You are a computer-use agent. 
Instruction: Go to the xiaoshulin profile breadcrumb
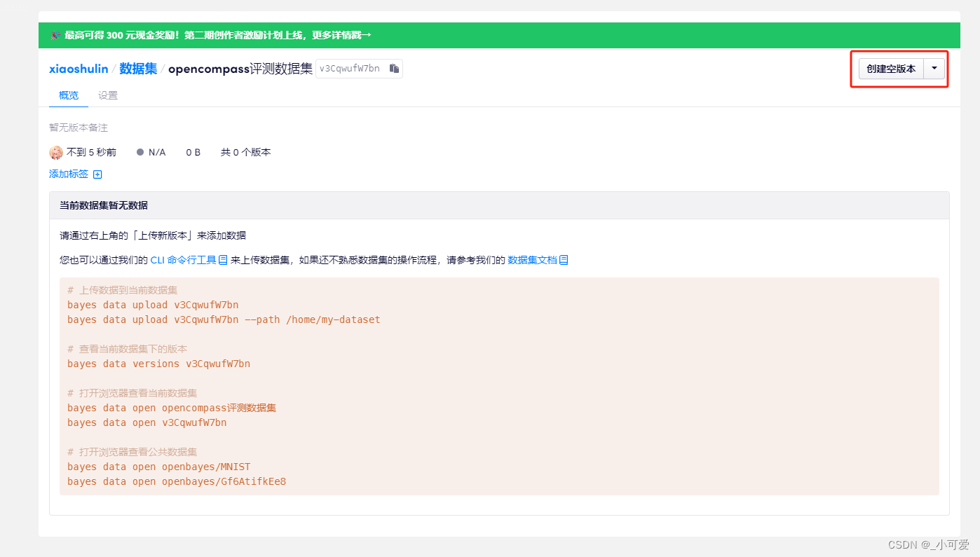click(78, 68)
